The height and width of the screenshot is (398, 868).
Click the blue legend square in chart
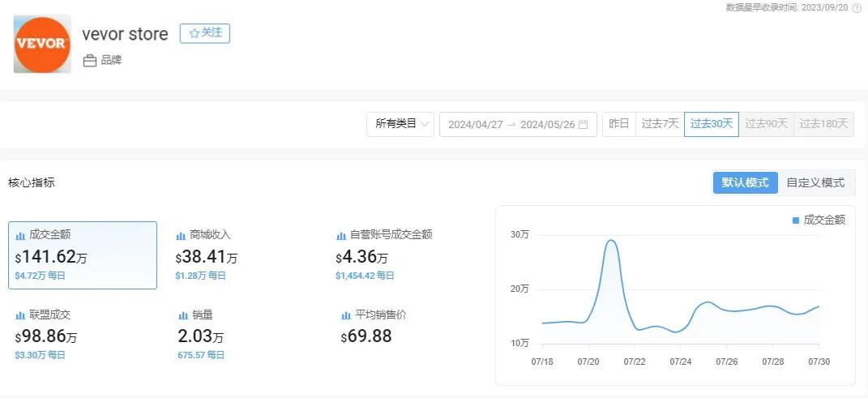pyautogui.click(x=796, y=220)
